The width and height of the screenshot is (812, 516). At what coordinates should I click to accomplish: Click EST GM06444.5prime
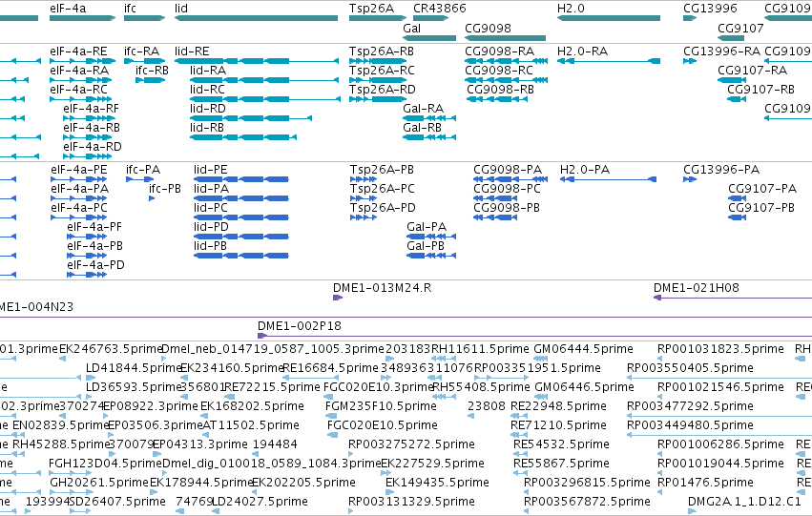tap(584, 349)
